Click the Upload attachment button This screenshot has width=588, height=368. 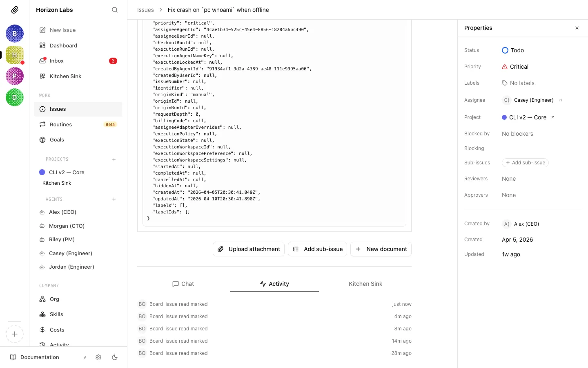coord(249,249)
